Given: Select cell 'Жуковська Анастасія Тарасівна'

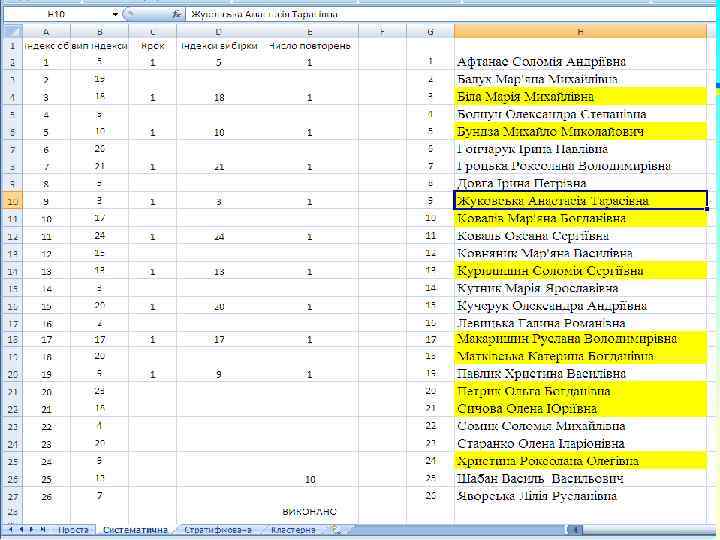Looking at the screenshot, I should pos(580,201).
